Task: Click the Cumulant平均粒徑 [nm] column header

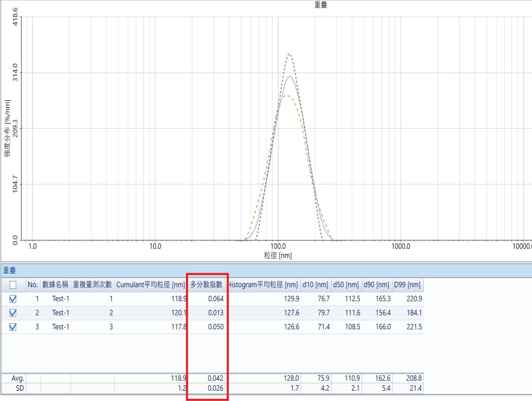Action: pos(150,285)
